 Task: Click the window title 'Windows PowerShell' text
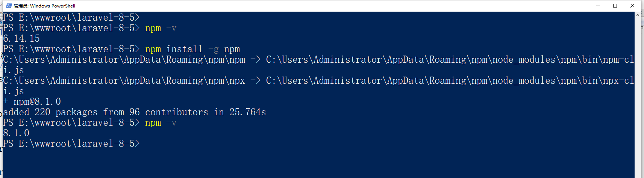pos(53,6)
